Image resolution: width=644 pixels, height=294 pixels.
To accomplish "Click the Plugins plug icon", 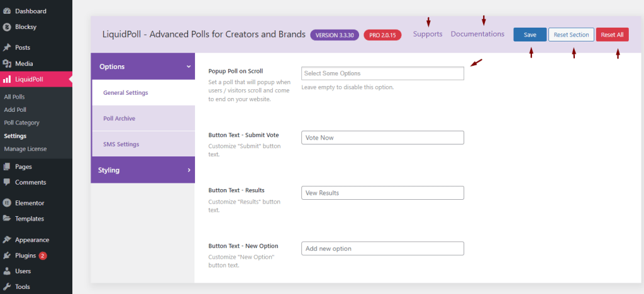I will pyautogui.click(x=6, y=256).
